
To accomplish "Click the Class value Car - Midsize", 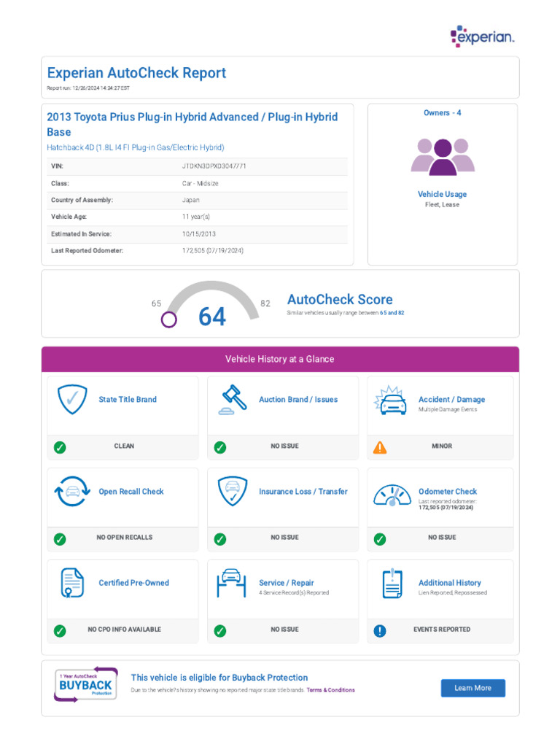I will point(200,183).
